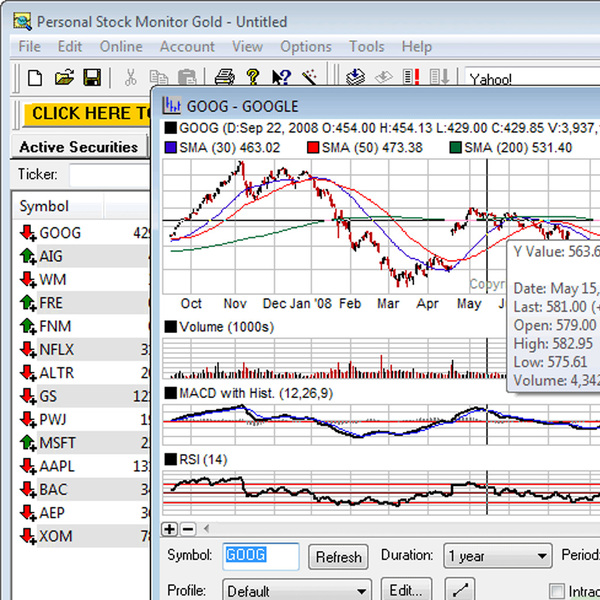Click the chart zoom in plus button

click(170, 529)
